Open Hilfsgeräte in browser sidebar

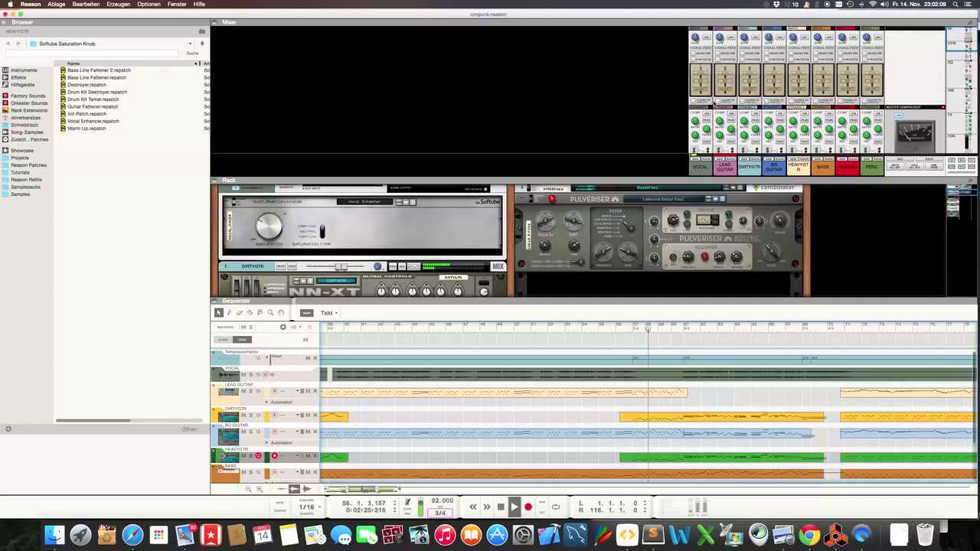(x=22, y=84)
